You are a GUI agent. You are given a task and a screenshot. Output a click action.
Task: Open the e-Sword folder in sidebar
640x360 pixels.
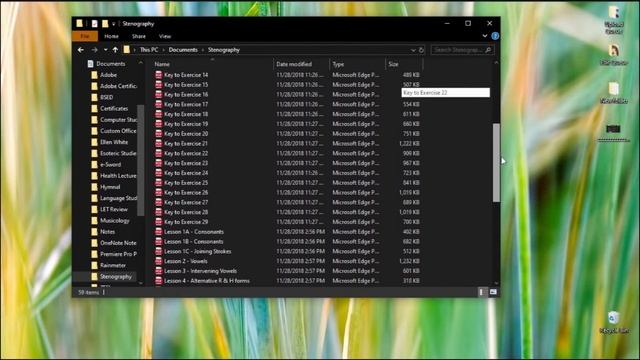click(110, 164)
